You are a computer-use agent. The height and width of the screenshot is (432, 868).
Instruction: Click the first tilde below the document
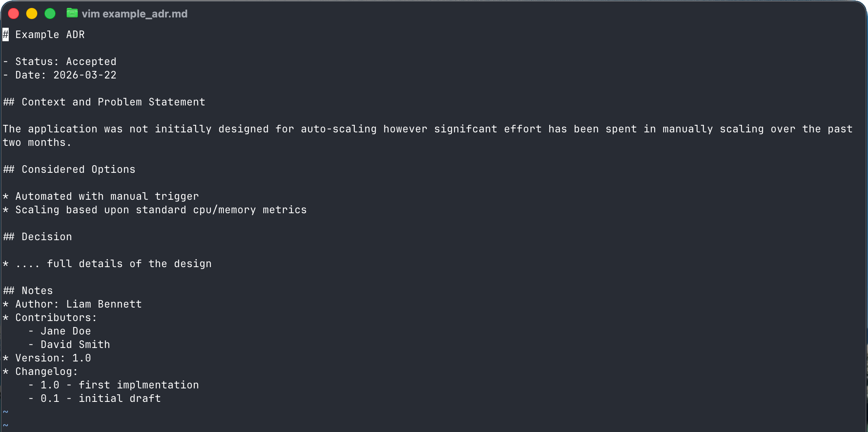click(x=6, y=412)
